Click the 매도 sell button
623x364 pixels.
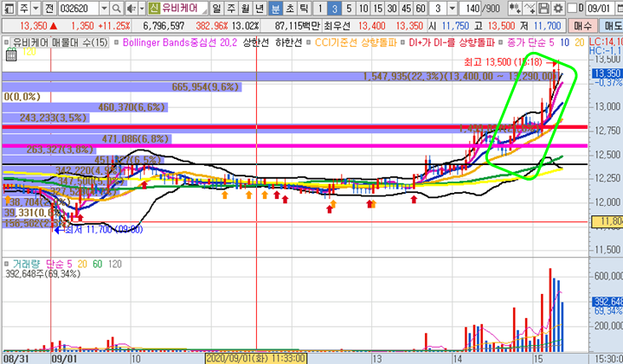coord(612,26)
